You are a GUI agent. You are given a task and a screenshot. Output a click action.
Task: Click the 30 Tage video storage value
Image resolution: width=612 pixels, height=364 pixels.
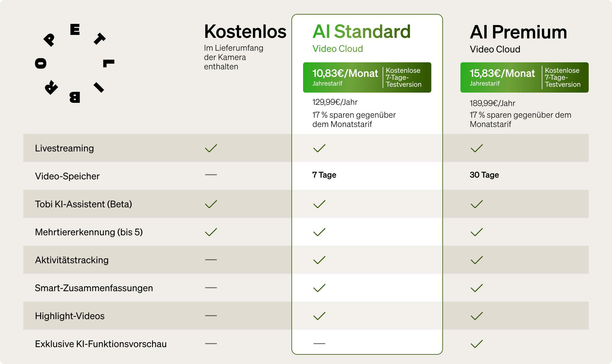click(484, 175)
